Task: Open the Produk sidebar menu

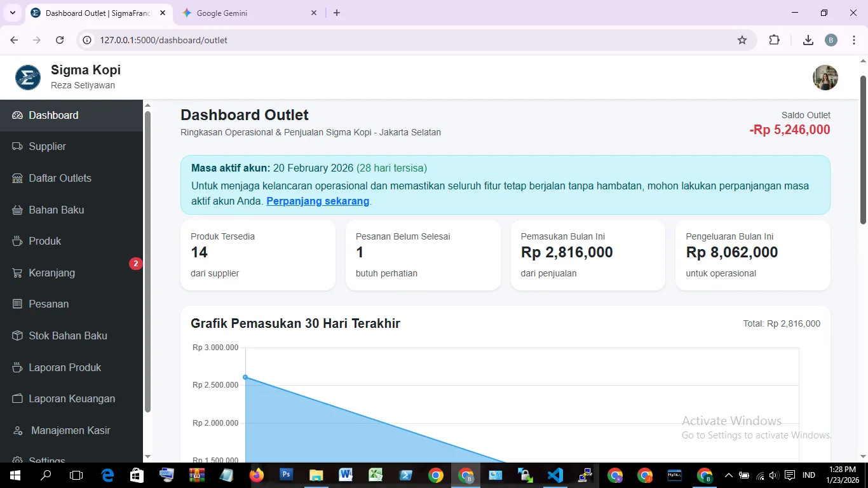Action: (71, 241)
